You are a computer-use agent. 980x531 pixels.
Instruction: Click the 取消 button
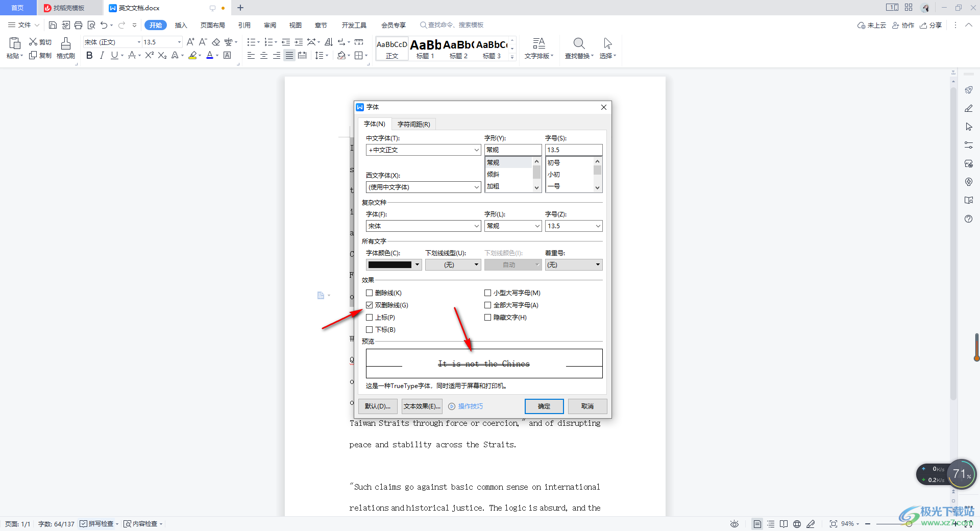[x=587, y=406]
